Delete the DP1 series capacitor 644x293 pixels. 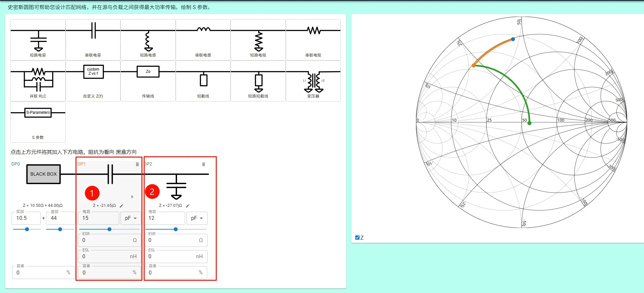point(137,164)
